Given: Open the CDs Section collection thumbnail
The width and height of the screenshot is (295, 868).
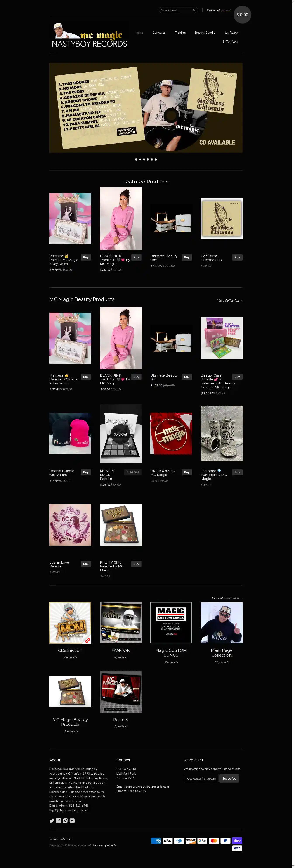Looking at the screenshot, I should pos(70,623).
